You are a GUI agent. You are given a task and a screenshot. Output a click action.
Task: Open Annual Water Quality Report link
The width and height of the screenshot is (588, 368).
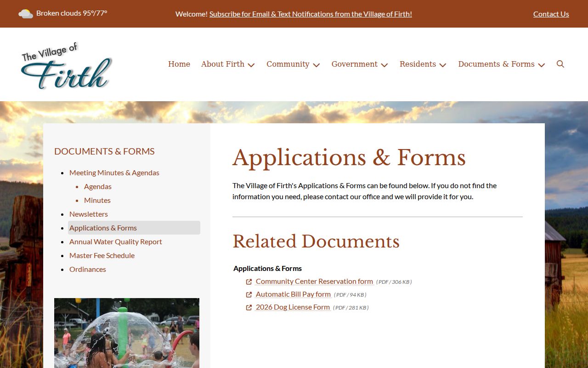click(116, 241)
